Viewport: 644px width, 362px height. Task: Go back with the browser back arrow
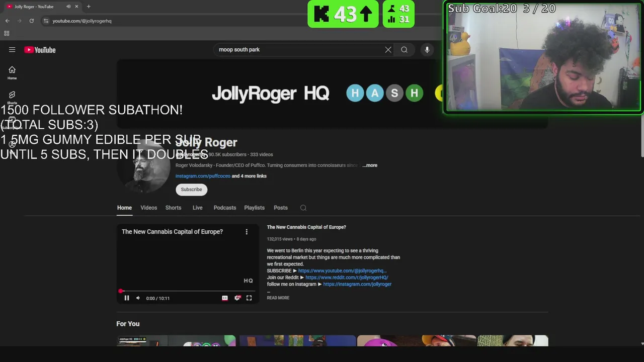click(x=7, y=21)
